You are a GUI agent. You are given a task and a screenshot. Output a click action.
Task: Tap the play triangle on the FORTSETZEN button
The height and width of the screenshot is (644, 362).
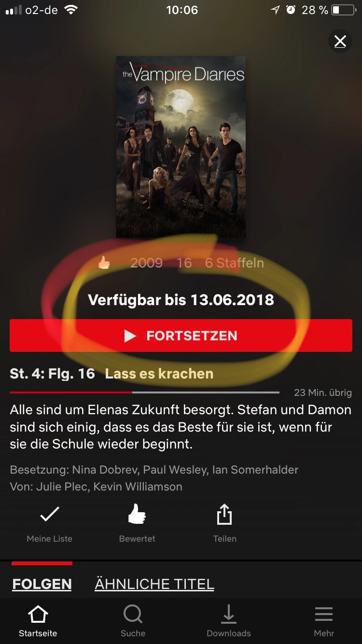(x=130, y=336)
